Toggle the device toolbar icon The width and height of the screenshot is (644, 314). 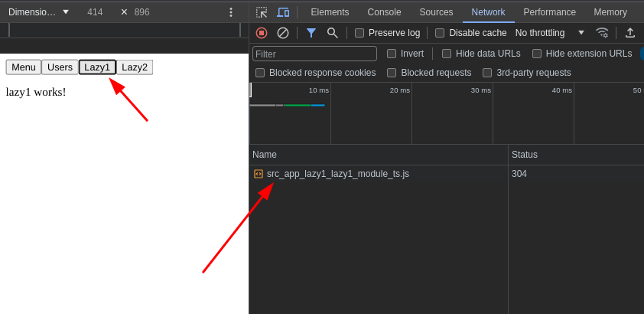[283, 12]
